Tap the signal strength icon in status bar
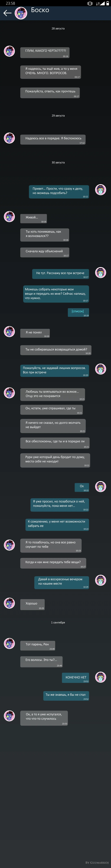111x868 pixels. point(102,3)
